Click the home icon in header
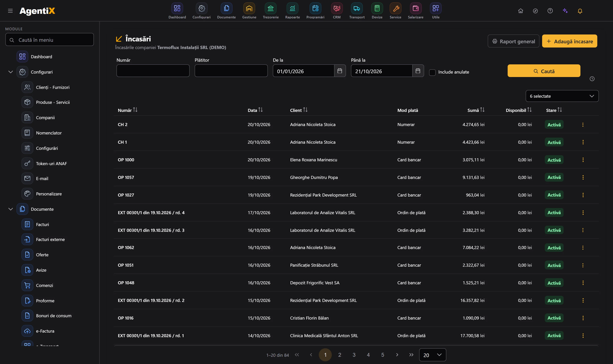The height and width of the screenshot is (364, 613). pyautogui.click(x=520, y=11)
